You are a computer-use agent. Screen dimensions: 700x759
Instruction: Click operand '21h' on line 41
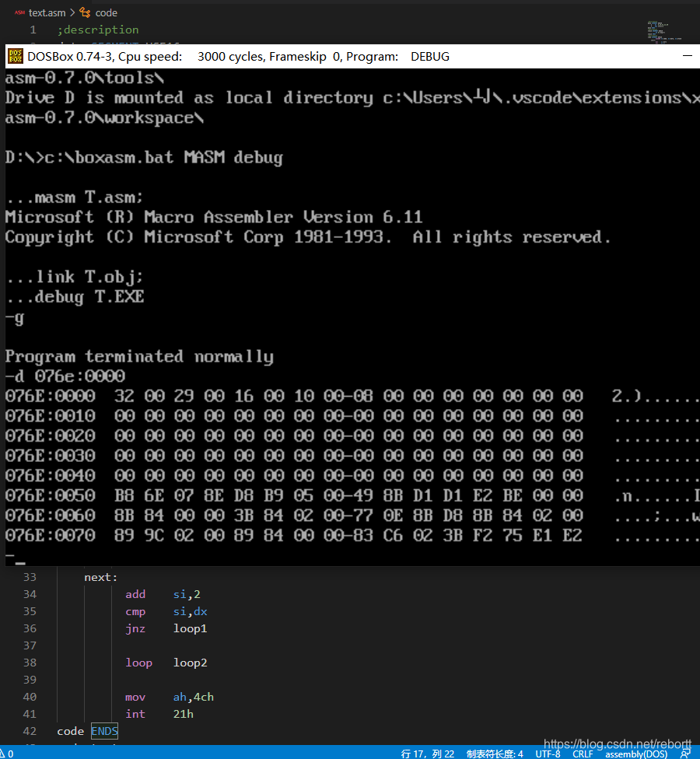pyautogui.click(x=183, y=714)
